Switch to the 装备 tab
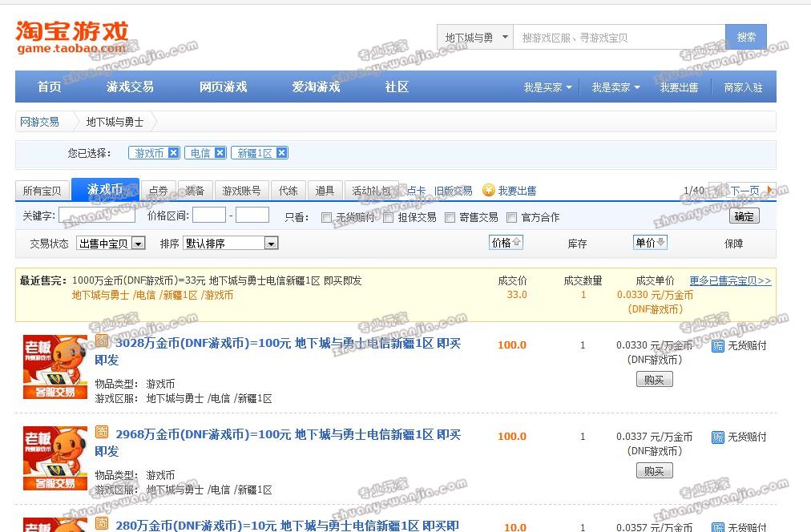Screen dimensions: 811x532 click(x=195, y=190)
